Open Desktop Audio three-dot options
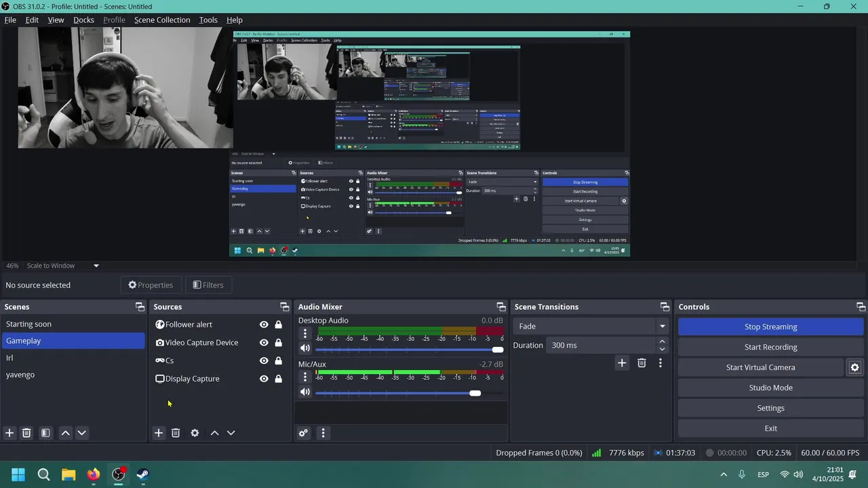The height and width of the screenshot is (488, 868). pyautogui.click(x=305, y=333)
